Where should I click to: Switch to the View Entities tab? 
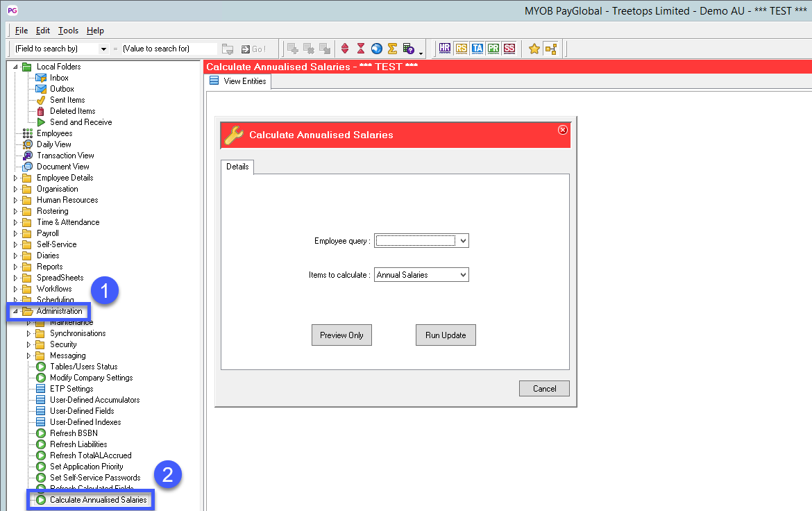point(239,81)
